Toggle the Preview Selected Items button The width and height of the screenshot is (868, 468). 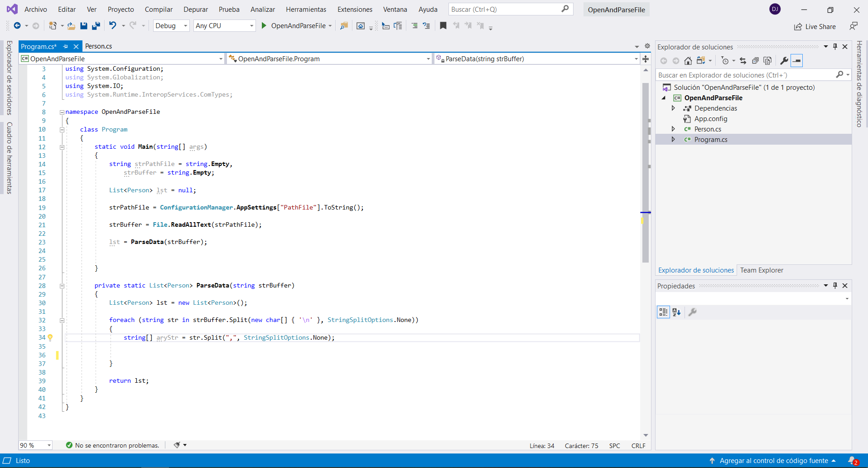coord(797,61)
